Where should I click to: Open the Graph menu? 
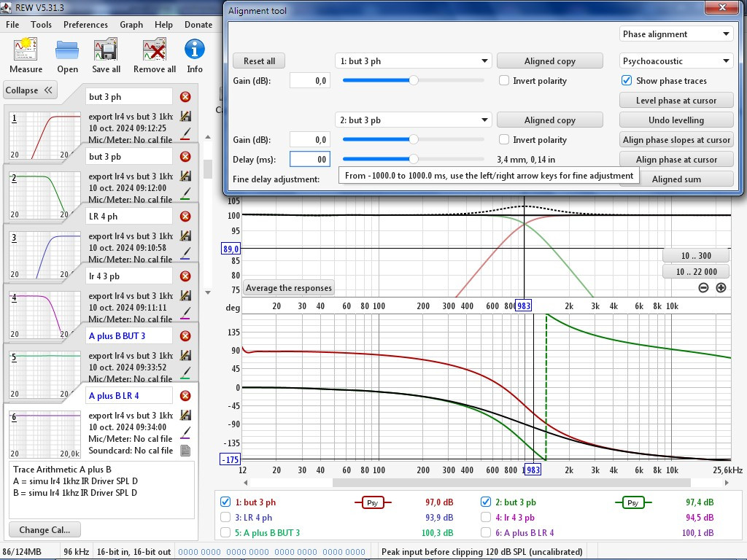131,24
